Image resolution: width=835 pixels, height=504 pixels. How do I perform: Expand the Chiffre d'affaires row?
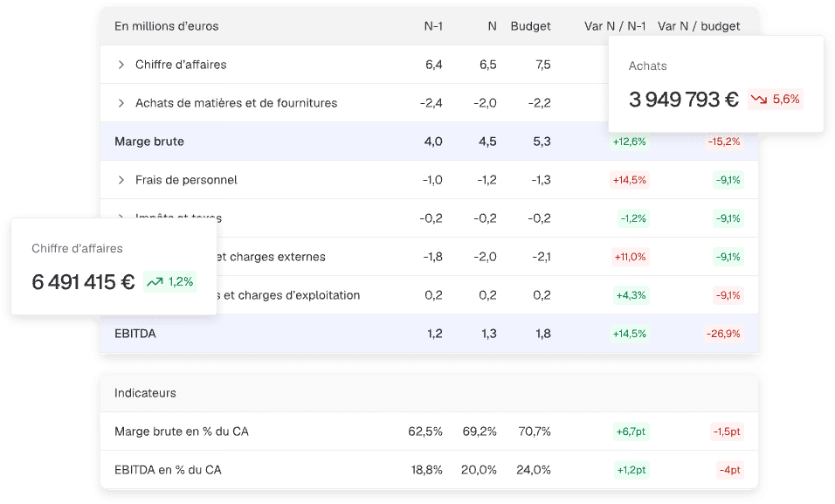[x=121, y=64]
